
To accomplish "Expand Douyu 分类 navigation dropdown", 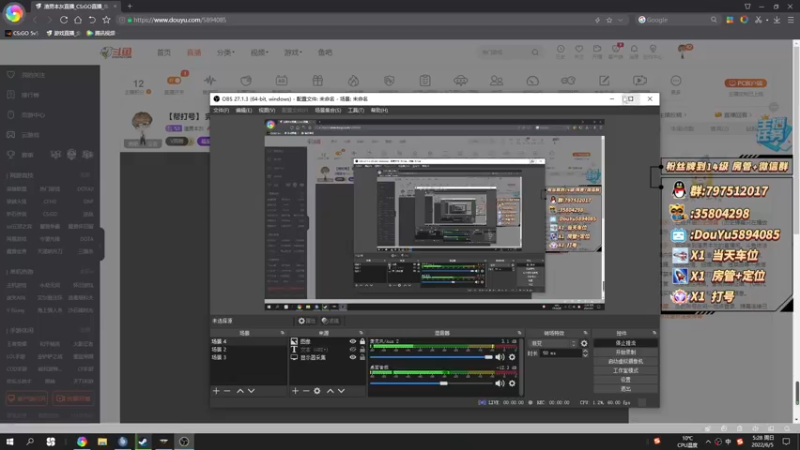I will [x=226, y=53].
